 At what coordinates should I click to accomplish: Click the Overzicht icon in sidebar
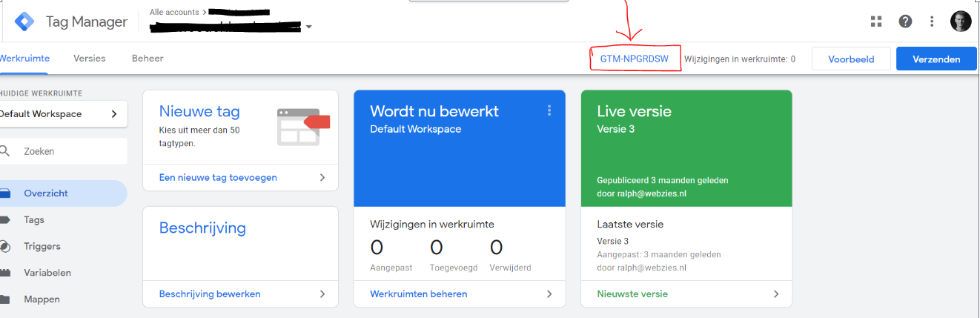coord(4,193)
